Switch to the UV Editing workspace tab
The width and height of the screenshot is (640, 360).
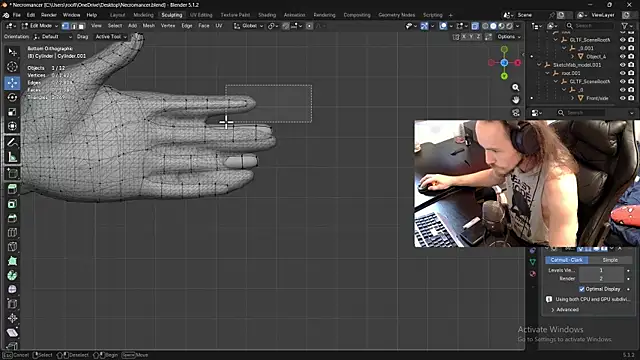coord(201,15)
